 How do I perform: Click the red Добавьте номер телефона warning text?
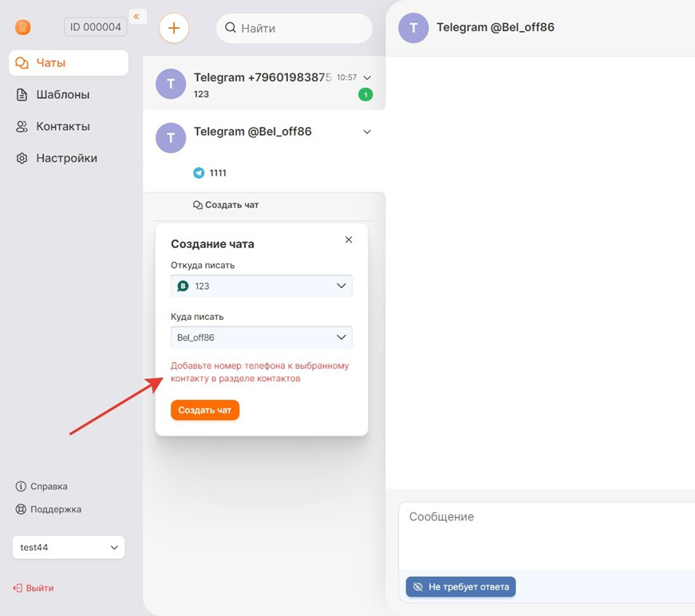pyautogui.click(x=260, y=372)
